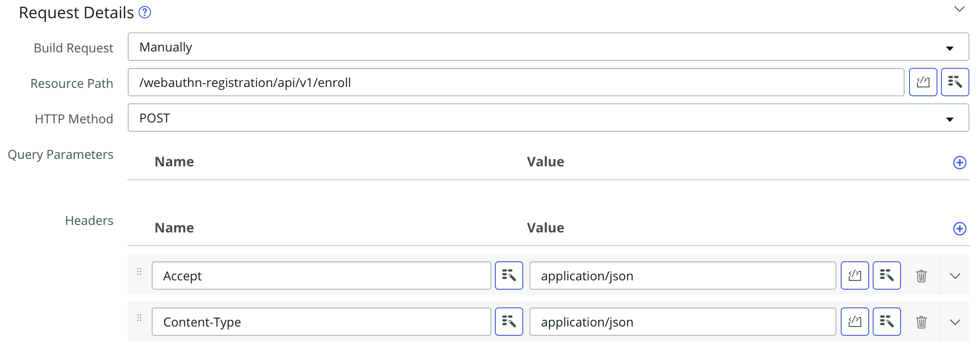Open variable picker for Content-Type value
The width and height of the screenshot is (980, 354).
pyautogui.click(x=886, y=322)
